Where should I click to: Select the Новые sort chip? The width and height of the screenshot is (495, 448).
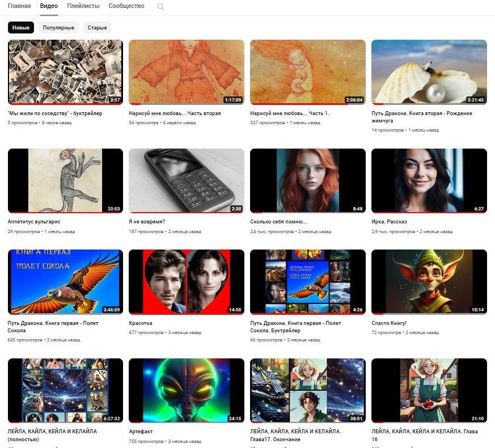tap(21, 27)
